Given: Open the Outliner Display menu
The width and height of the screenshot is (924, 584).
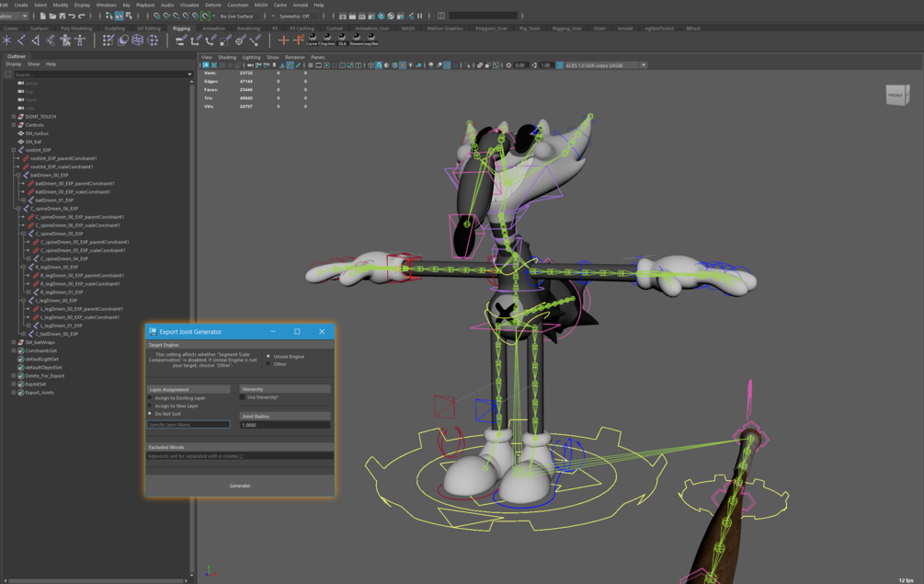Looking at the screenshot, I should coord(14,63).
